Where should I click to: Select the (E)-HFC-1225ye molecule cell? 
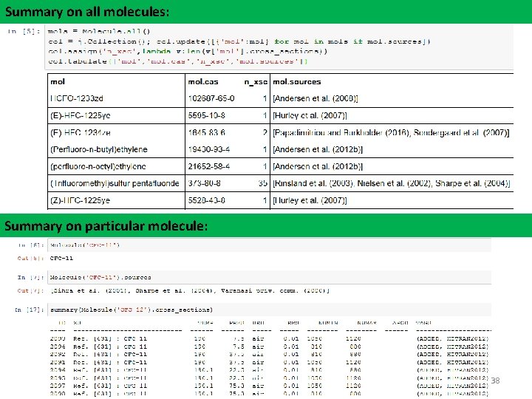pos(80,115)
